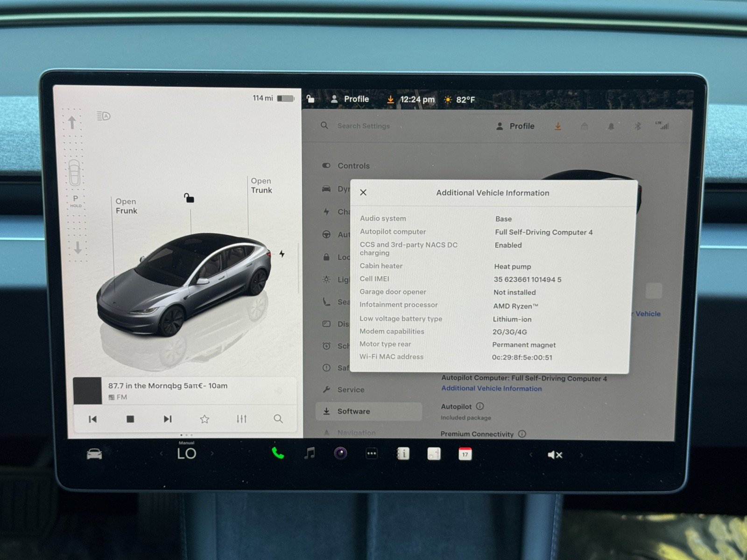Open Dynamics menu car icon
747x560 pixels.
(x=326, y=189)
